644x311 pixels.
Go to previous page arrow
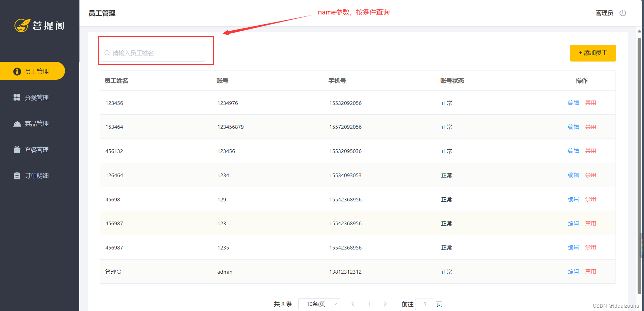(352, 304)
